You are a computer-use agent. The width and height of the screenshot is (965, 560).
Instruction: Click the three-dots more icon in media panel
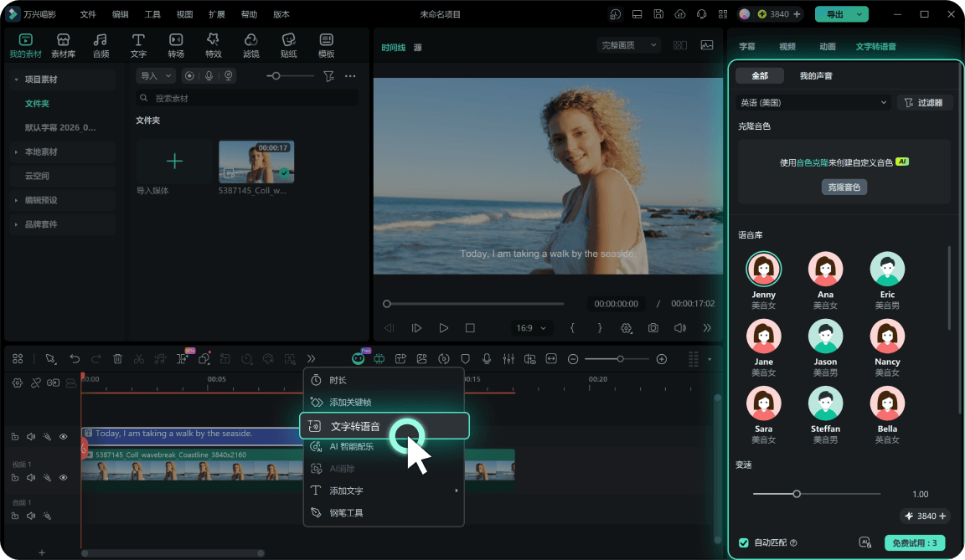pos(350,76)
